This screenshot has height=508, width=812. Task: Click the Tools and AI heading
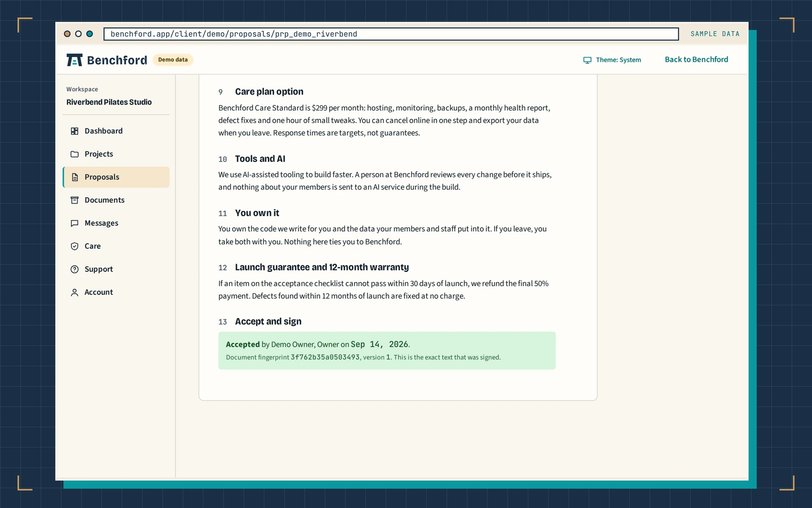260,159
